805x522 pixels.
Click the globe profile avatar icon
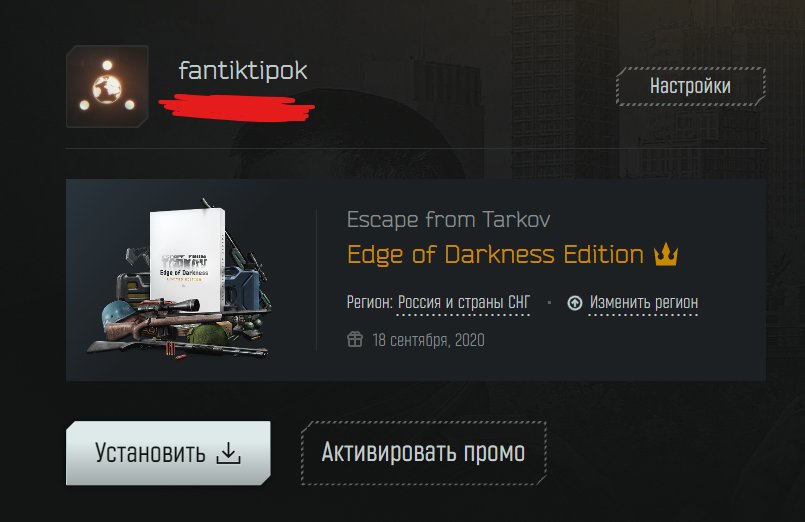(x=107, y=86)
